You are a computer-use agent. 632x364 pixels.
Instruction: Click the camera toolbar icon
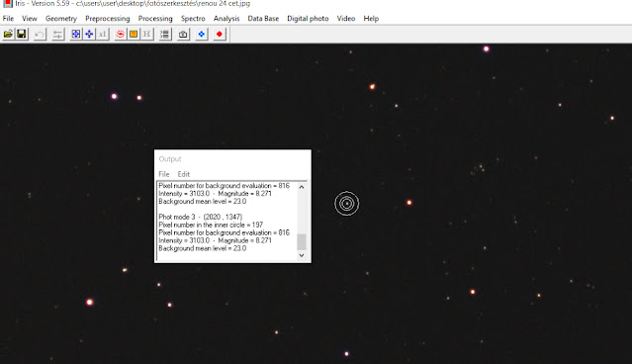point(183,35)
